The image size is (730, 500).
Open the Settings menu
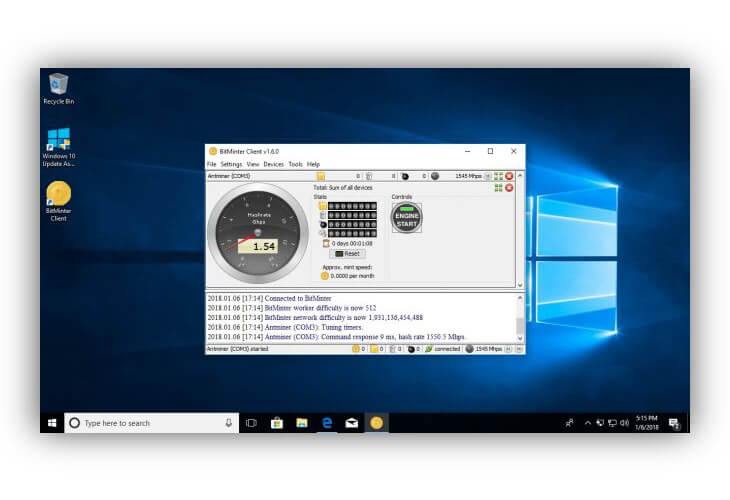click(231, 164)
